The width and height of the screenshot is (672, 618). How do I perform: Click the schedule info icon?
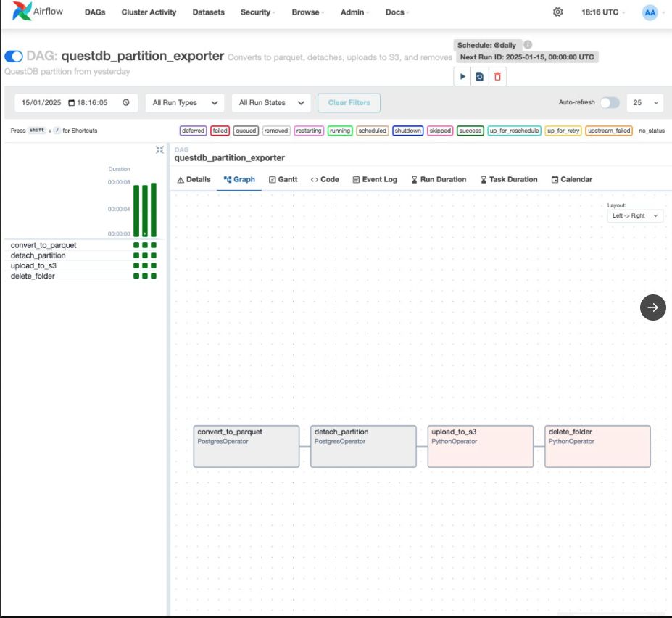click(528, 44)
